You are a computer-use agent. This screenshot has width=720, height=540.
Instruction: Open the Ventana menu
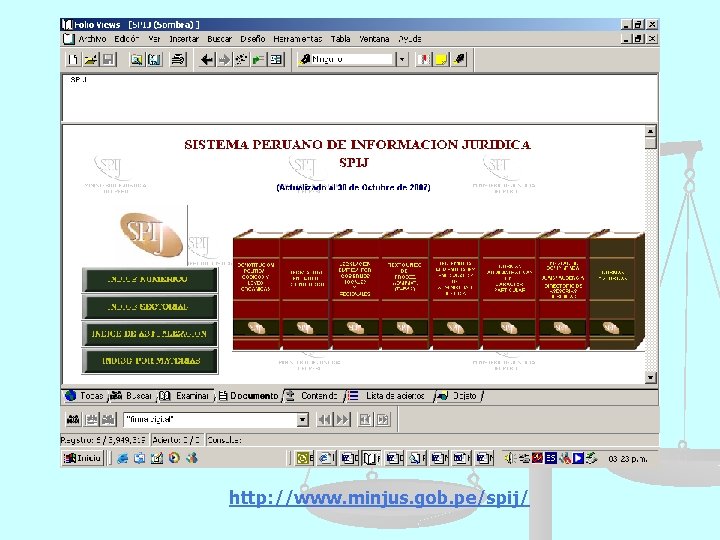click(374, 39)
